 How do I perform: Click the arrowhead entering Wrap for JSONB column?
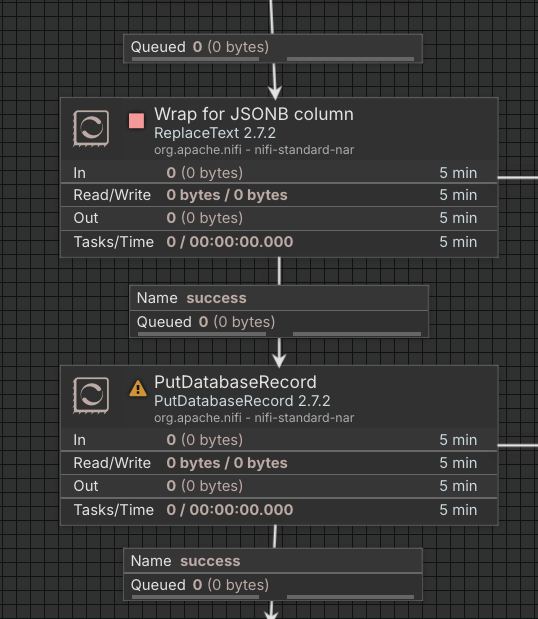pyautogui.click(x=275, y=93)
